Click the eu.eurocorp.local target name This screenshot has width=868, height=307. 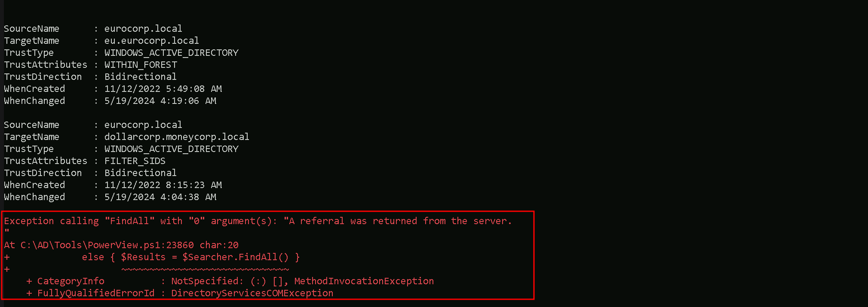coord(151,41)
